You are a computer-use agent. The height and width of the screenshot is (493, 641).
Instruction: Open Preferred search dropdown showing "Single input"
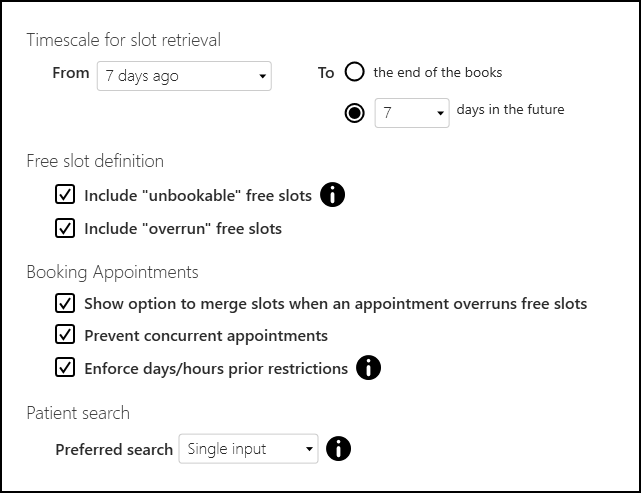click(248, 449)
